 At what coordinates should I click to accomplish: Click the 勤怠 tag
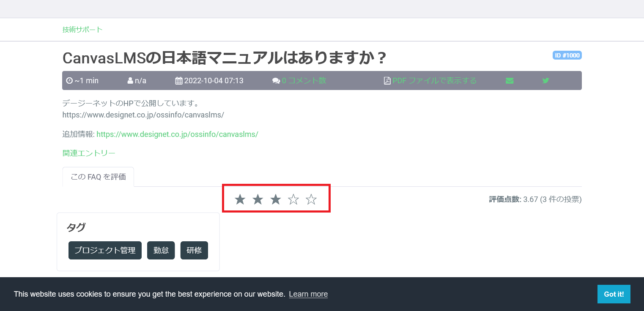pyautogui.click(x=161, y=250)
